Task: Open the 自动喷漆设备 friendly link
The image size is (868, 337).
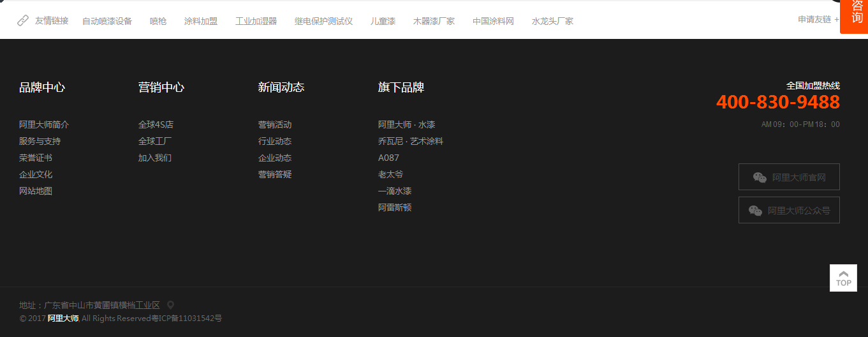Action: coord(107,21)
